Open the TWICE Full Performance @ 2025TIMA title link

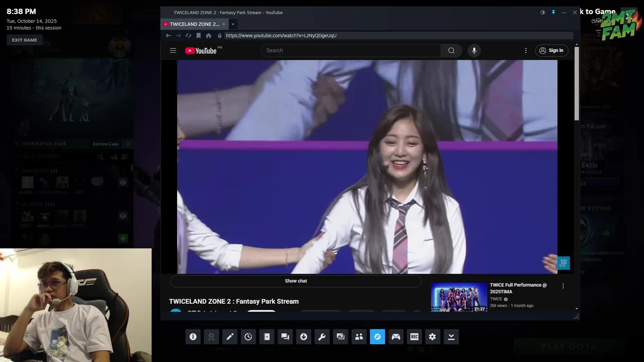[518, 288]
